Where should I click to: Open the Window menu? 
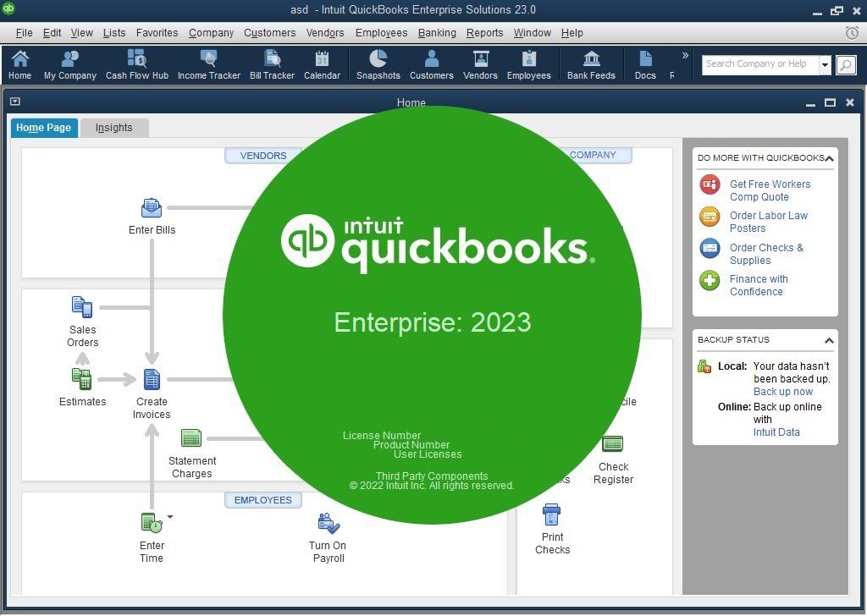532,33
